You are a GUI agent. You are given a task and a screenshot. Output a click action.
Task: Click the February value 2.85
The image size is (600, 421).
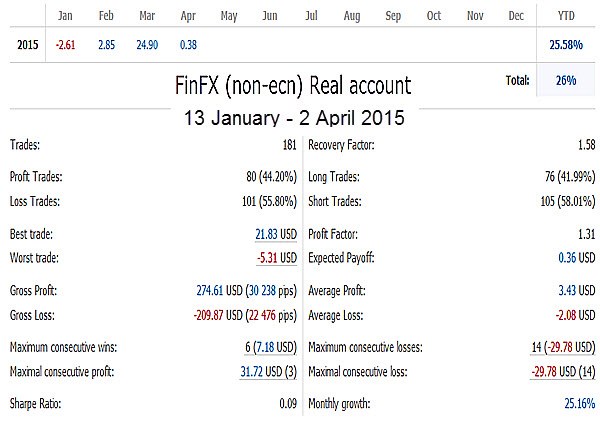(x=106, y=45)
